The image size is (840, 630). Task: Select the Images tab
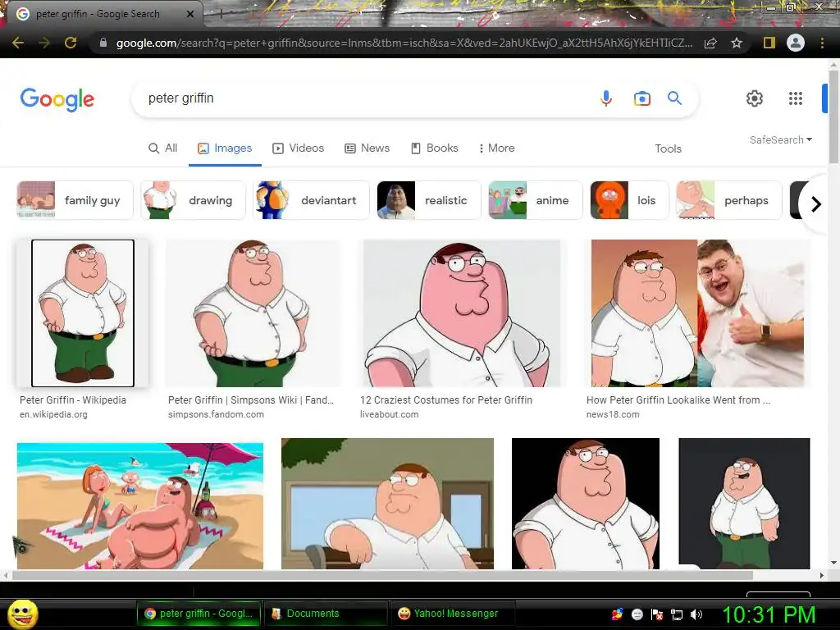point(225,148)
